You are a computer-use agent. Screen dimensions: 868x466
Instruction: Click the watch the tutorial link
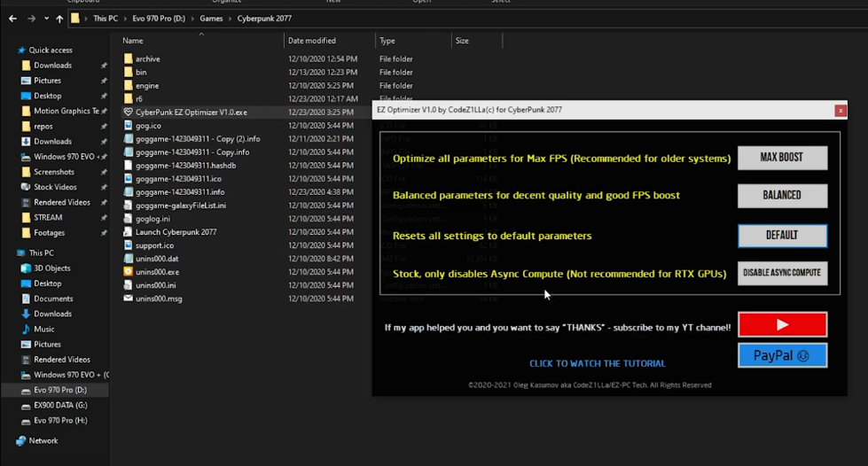coord(597,363)
